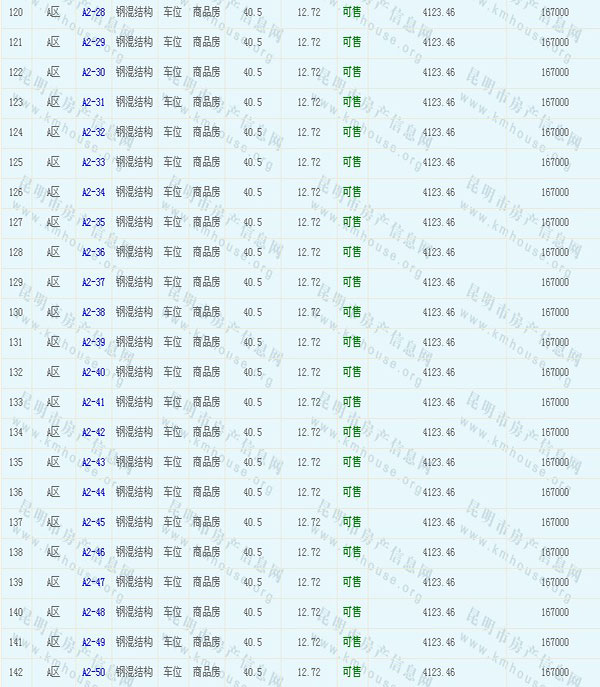Select the A2-49 parking link
Viewport: 600px width, 687px height.
point(93,642)
